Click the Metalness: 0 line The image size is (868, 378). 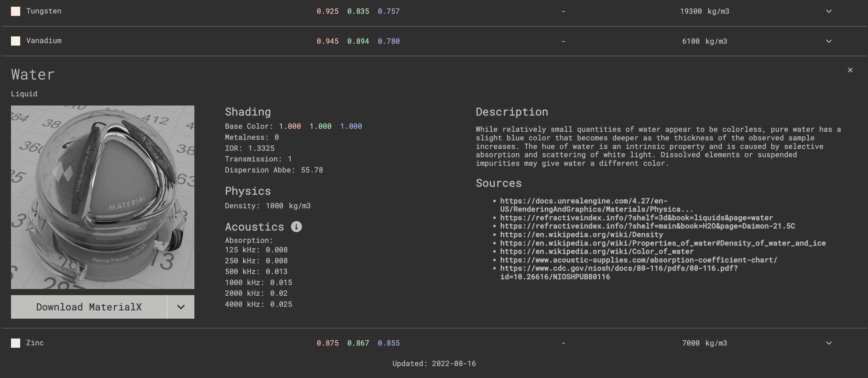(252, 137)
